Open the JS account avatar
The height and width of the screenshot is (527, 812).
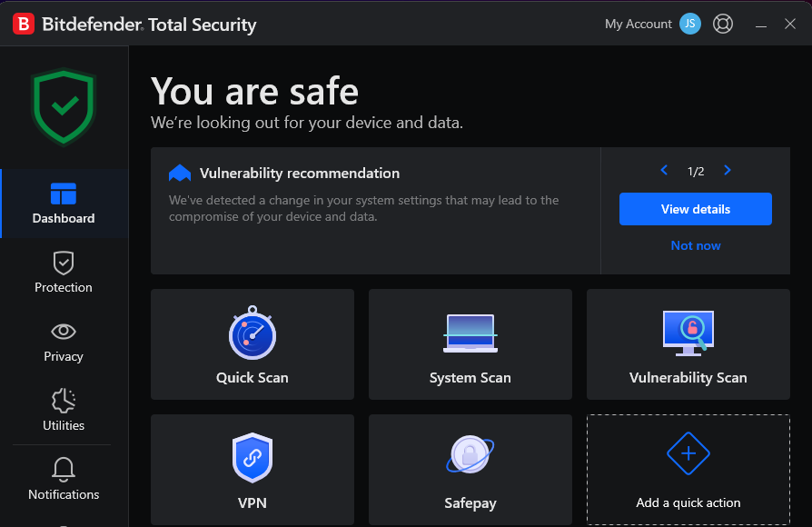pyautogui.click(x=689, y=24)
